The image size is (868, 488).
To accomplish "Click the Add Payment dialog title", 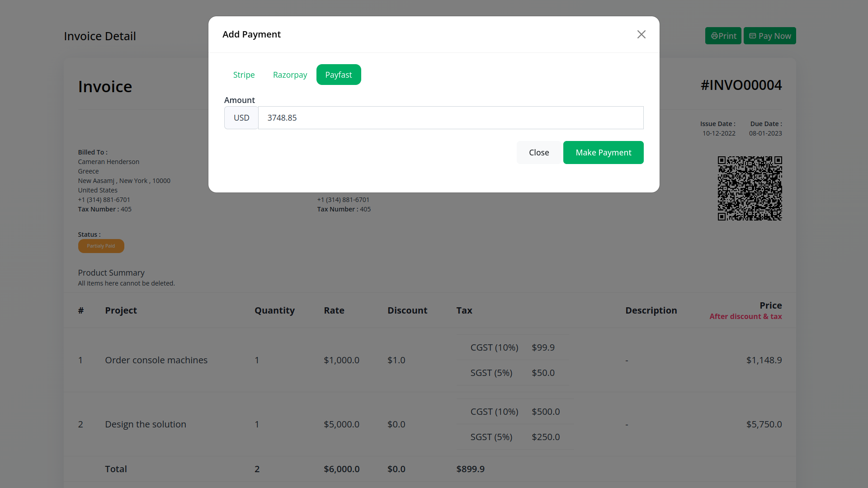I will point(251,34).
